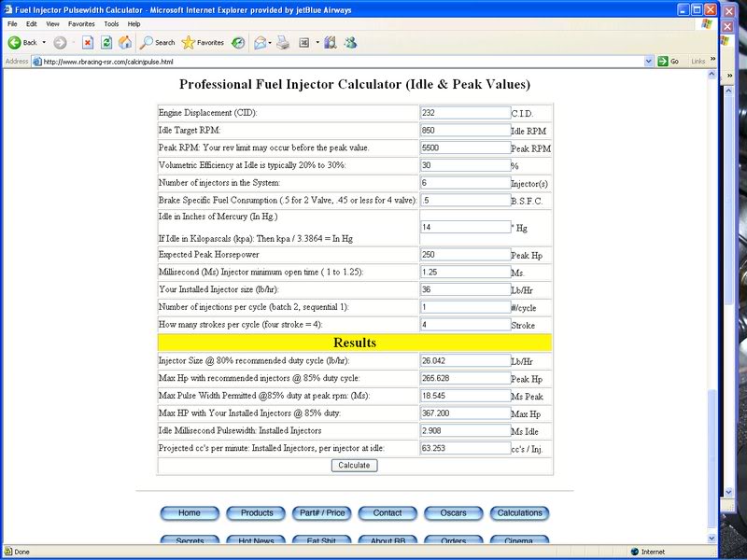This screenshot has width=747, height=560.
Task: Click the Oscars navigation button
Action: pyautogui.click(x=454, y=513)
